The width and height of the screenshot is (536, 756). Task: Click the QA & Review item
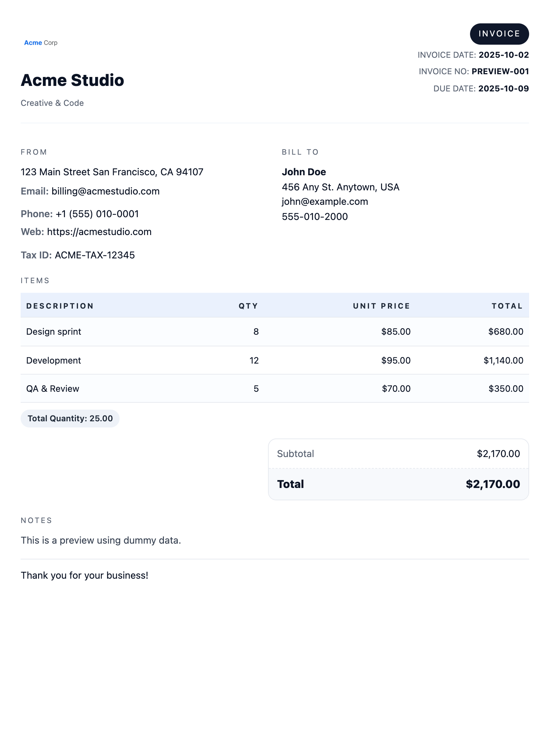pos(53,389)
